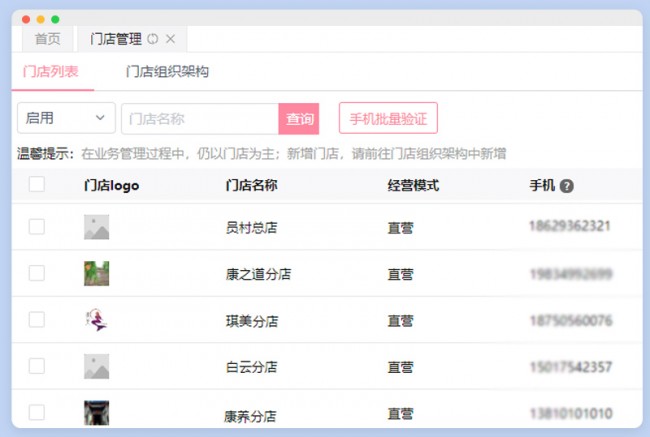This screenshot has width=650, height=437.
Task: Toggle the select-all checkbox in table header
Action: pyautogui.click(x=37, y=184)
